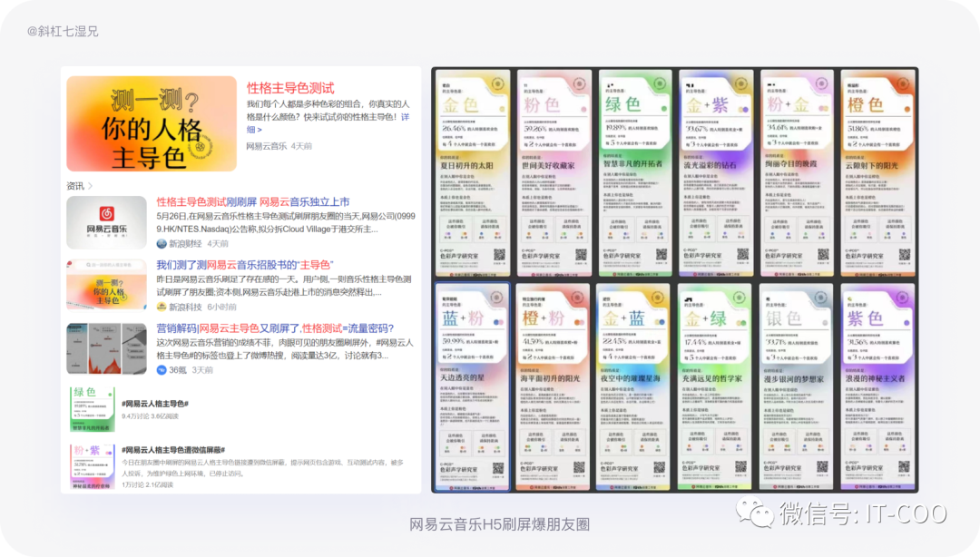Open the stock chart thumbnail of 36氪 article
The width and height of the screenshot is (980, 557).
(107, 348)
